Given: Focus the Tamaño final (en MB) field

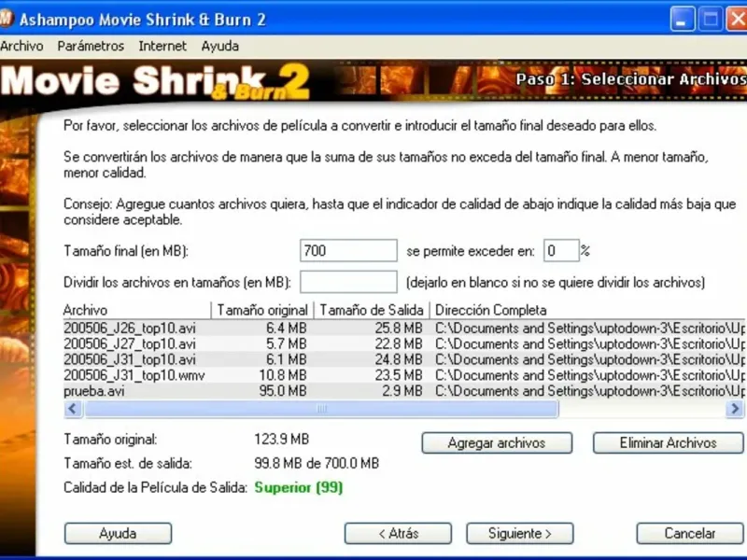Looking at the screenshot, I should (348, 250).
